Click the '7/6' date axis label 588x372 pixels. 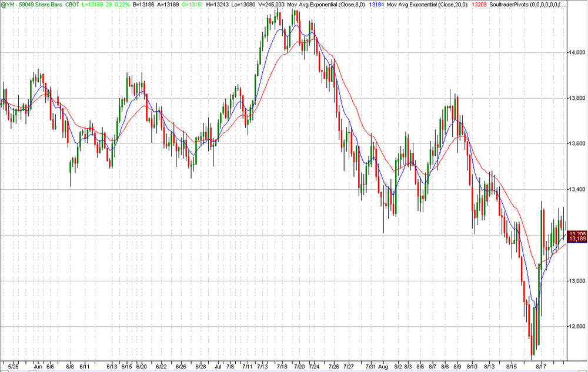tap(230, 366)
